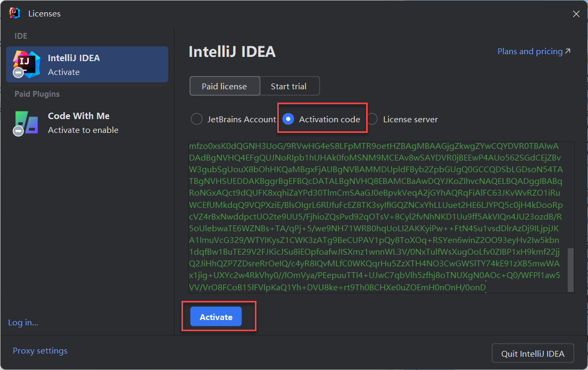This screenshot has height=370, width=588.
Task: Choose the Activation code radio button
Action: (288, 119)
